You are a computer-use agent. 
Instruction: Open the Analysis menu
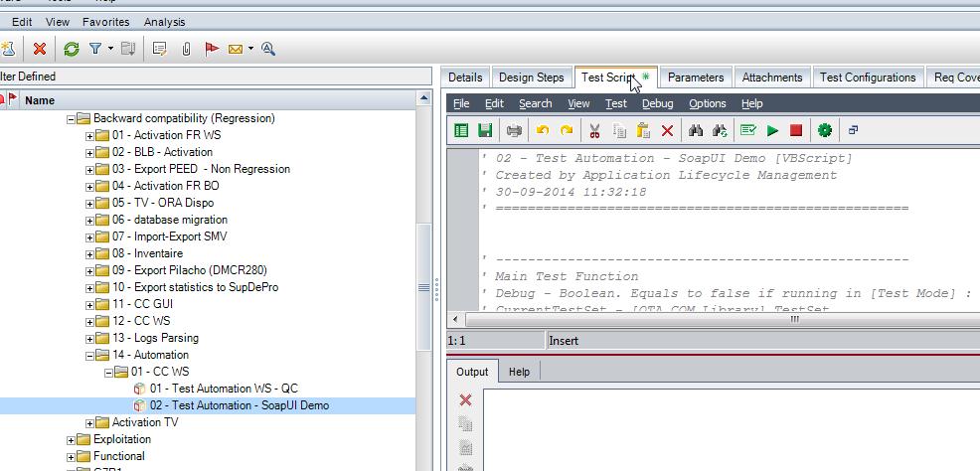coord(164,22)
